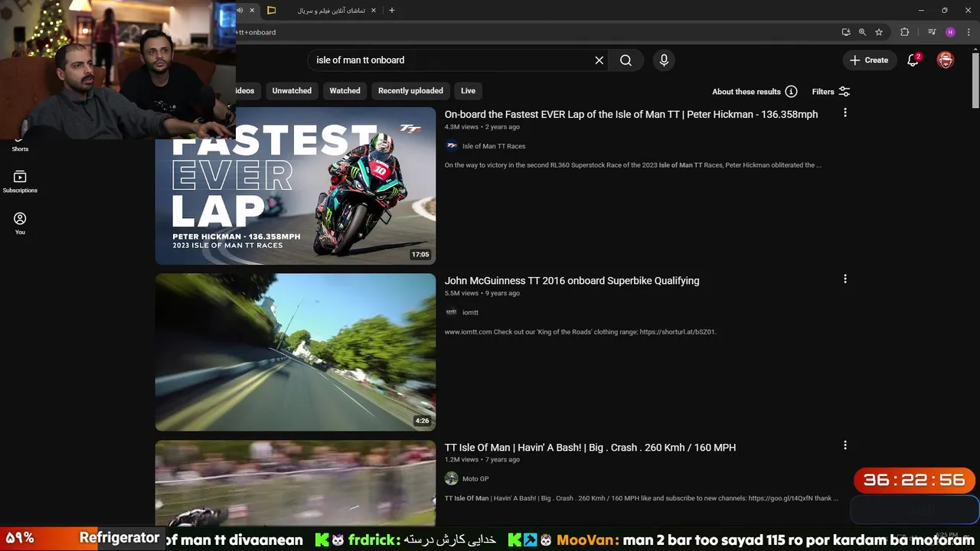Screen dimensions: 980x551
Task: Click the 36:22:56 stream timer overlay
Action: click(914, 481)
